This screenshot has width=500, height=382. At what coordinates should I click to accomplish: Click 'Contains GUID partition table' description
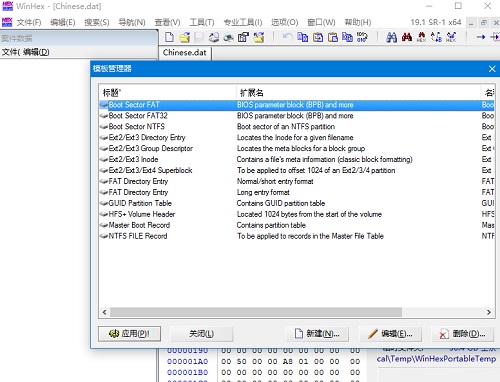[281, 203]
